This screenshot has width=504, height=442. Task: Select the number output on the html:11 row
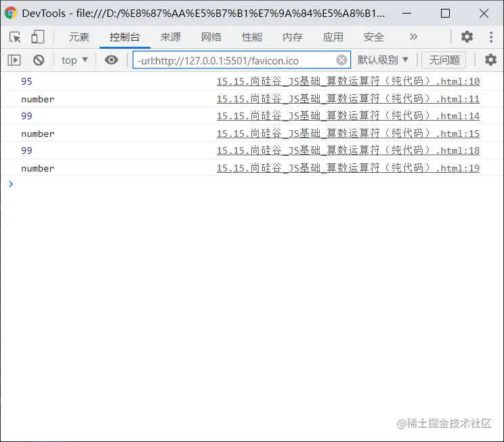click(38, 99)
